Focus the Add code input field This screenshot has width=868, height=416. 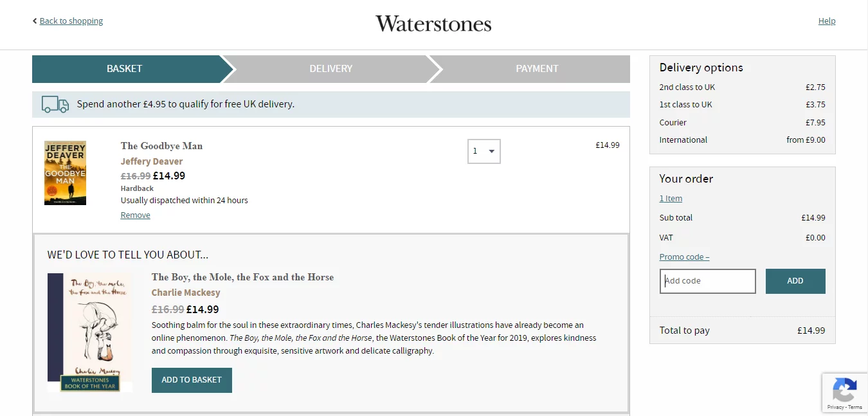click(707, 281)
